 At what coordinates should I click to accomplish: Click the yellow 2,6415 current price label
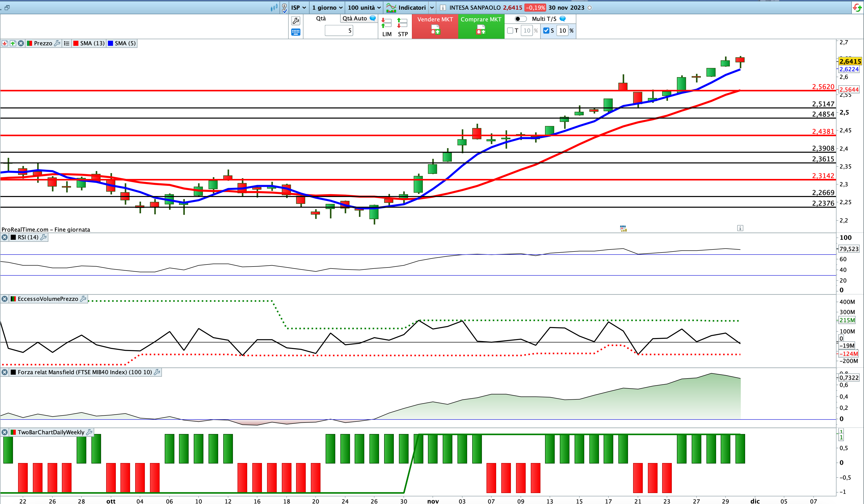coord(850,61)
